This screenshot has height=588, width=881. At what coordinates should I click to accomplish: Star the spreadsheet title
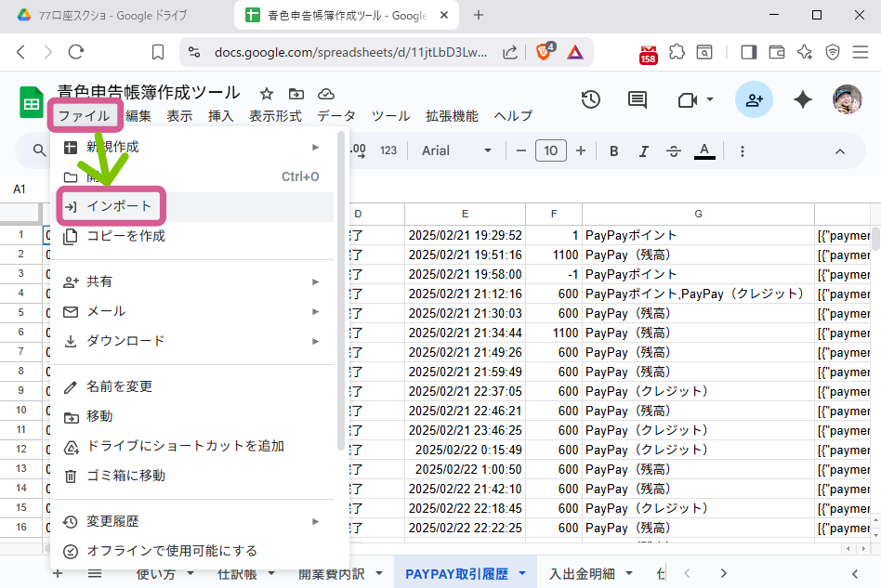coord(267,94)
